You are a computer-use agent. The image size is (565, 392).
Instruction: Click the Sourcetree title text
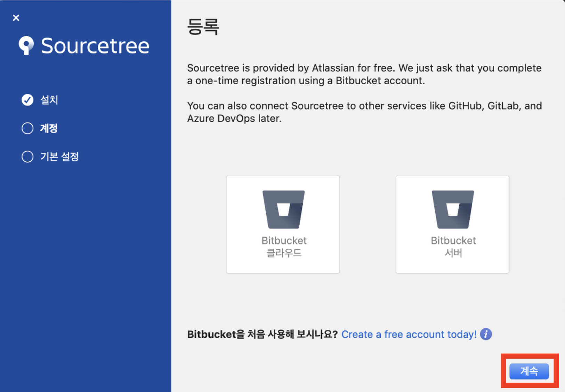[95, 46]
